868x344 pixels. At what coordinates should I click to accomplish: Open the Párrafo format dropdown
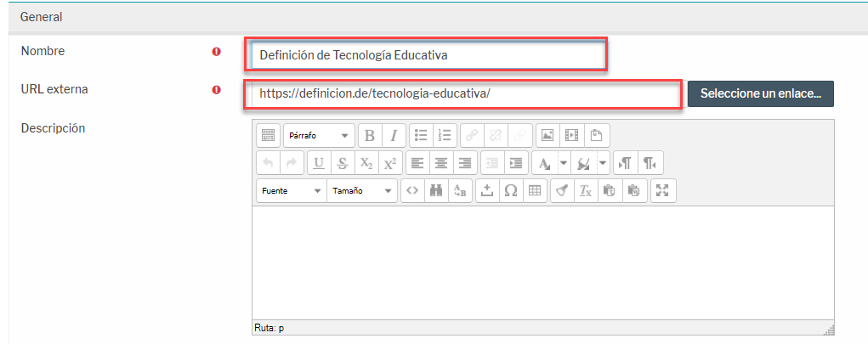319,135
